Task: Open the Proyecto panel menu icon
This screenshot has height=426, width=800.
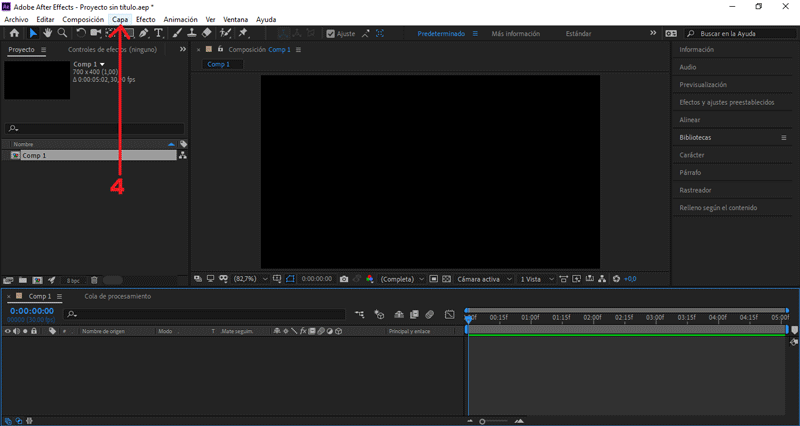Action: [43, 49]
